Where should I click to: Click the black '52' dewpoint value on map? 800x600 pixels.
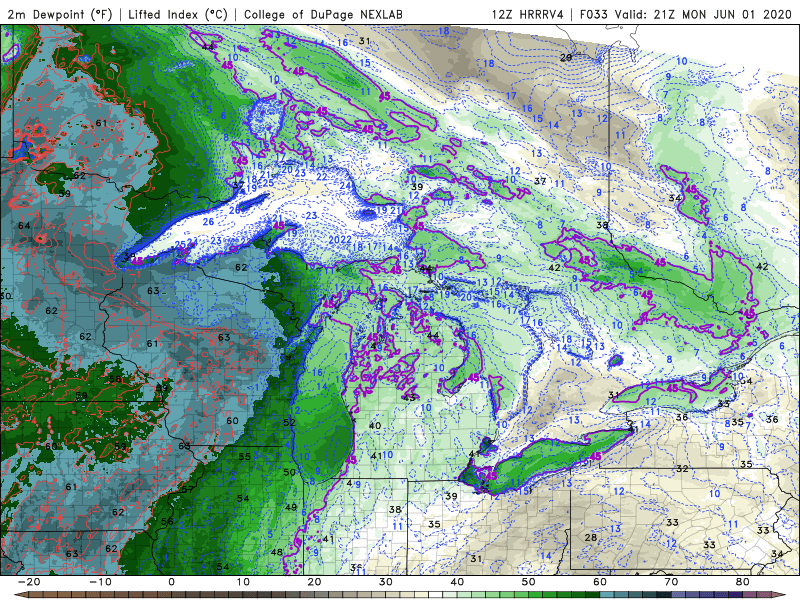[x=289, y=422]
